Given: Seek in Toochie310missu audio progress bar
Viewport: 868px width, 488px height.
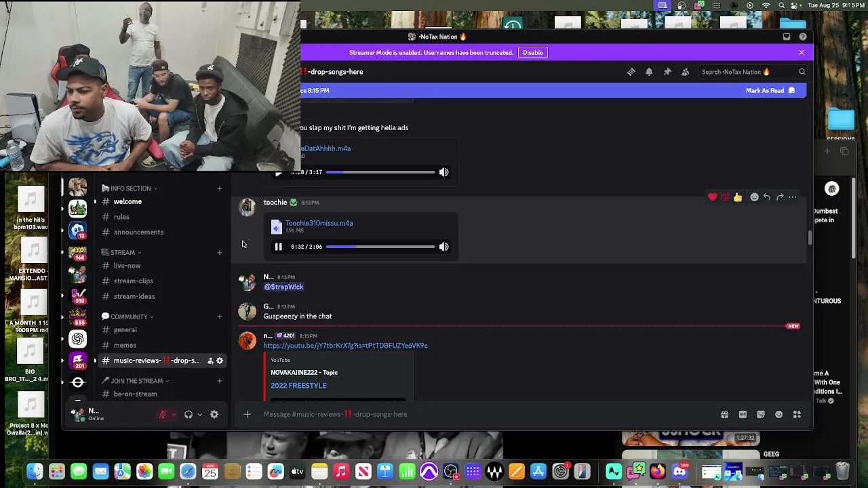Looking at the screenshot, I should [x=380, y=247].
